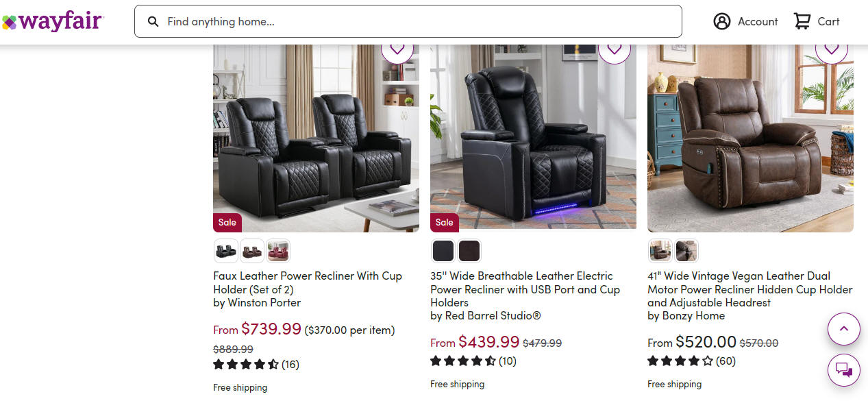The height and width of the screenshot is (401, 868).
Task: Select the black swatch under Red Barrel recliner
Action: pos(443,251)
